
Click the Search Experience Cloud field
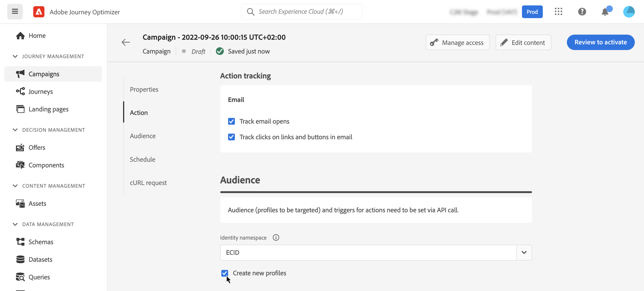[301, 12]
